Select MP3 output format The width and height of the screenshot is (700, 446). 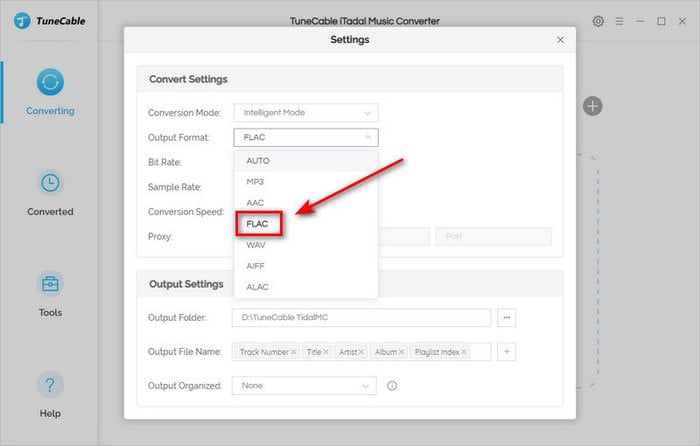tap(306, 182)
